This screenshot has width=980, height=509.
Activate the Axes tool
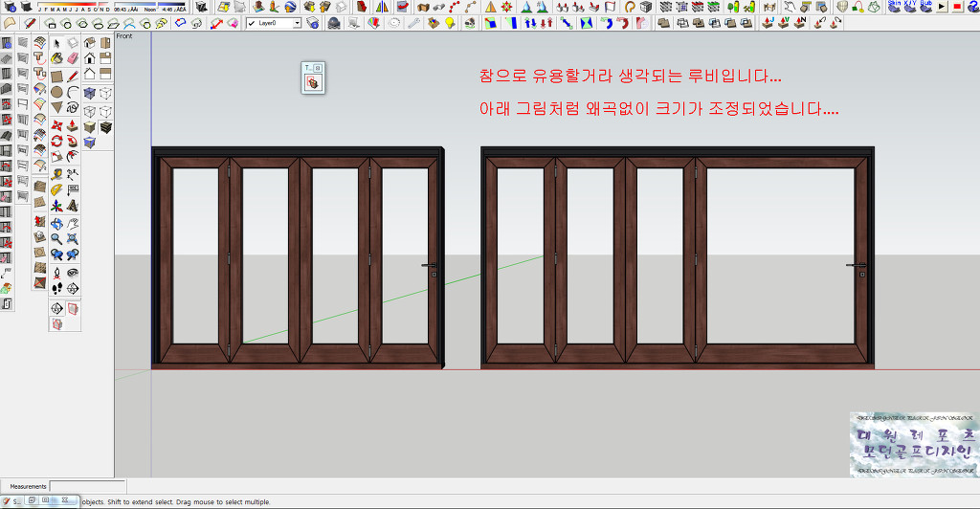(x=56, y=206)
